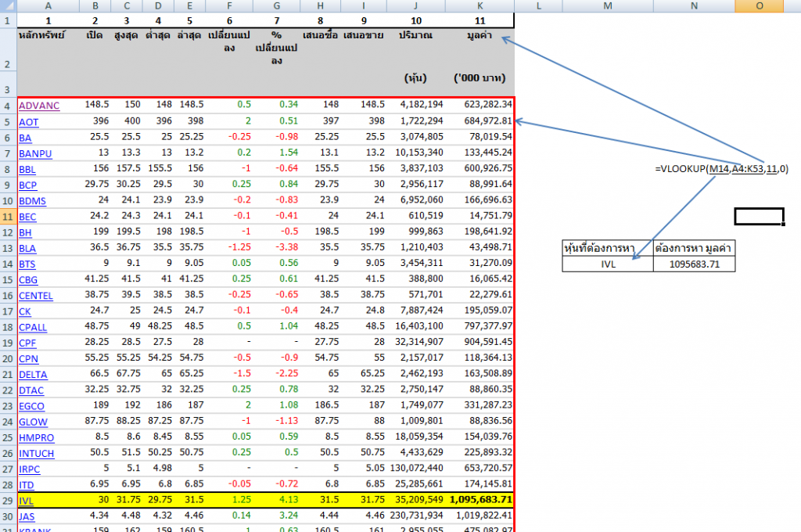Click the lookup result cell 1095683.71
Viewport: 801px width, 532px height.
[x=695, y=264]
